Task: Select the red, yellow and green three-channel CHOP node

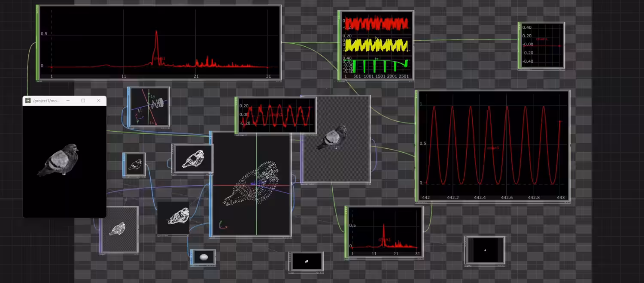Action: pyautogui.click(x=376, y=45)
